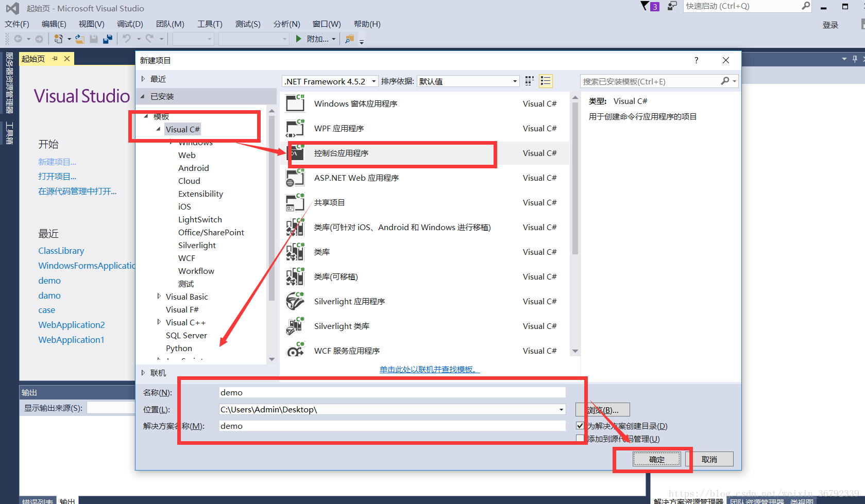Select the Web category in the tree
The height and width of the screenshot is (504, 865).
(187, 155)
